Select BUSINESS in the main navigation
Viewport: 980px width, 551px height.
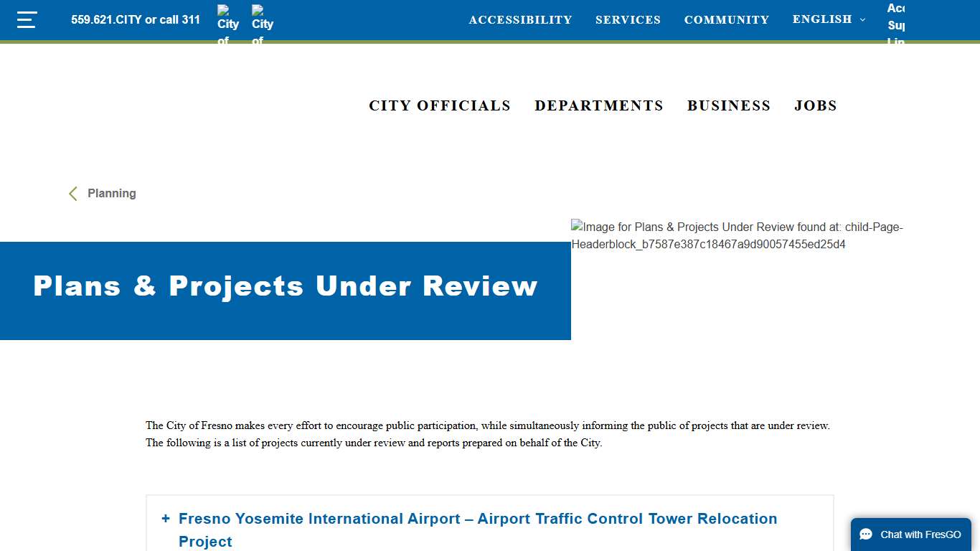coord(729,105)
